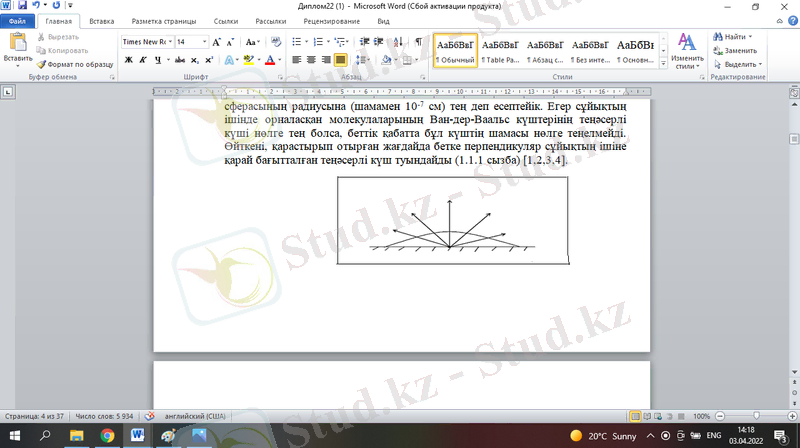
Task: Open Chrome from the Windows taskbar
Action: pos(107,436)
